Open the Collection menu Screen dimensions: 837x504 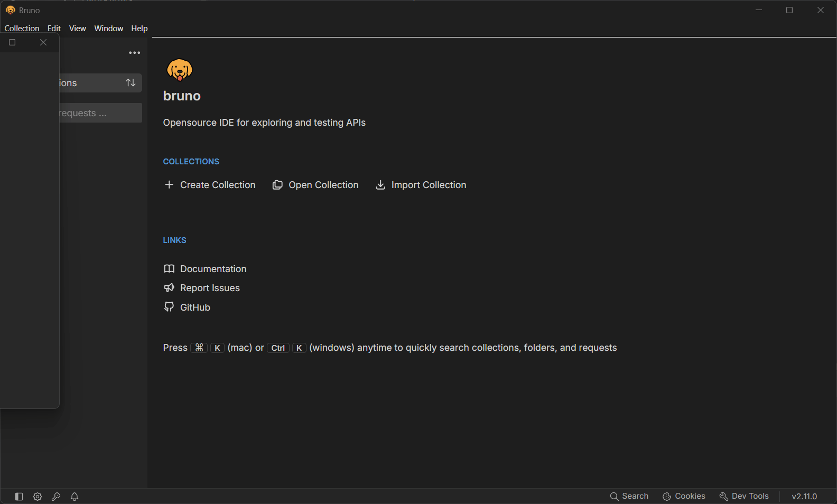tap(22, 29)
